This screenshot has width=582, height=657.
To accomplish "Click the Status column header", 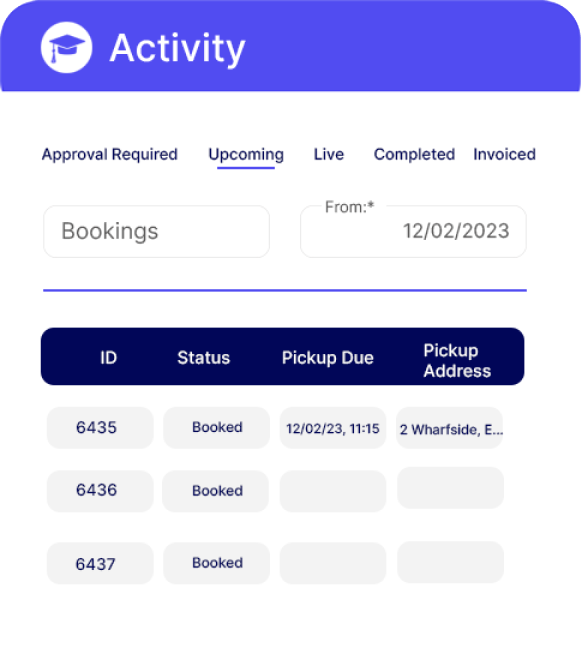I will (204, 358).
